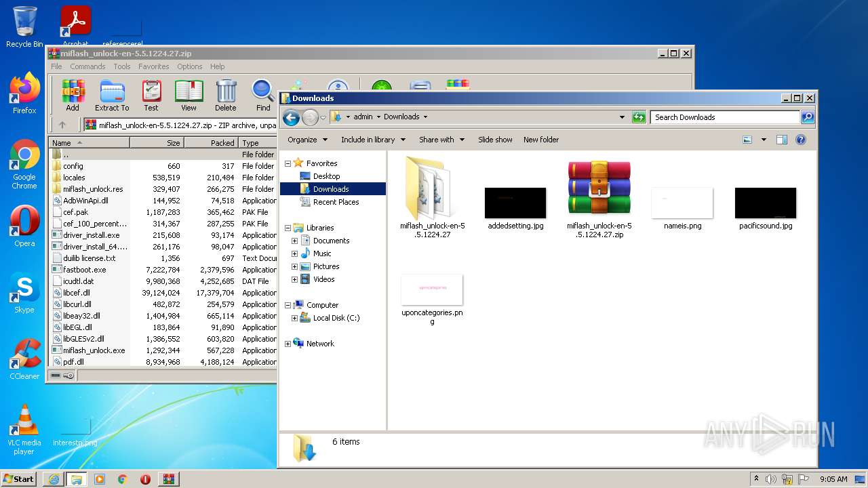Open the Skype desktop shortcut
The height and width of the screenshot is (488, 868).
(x=24, y=293)
